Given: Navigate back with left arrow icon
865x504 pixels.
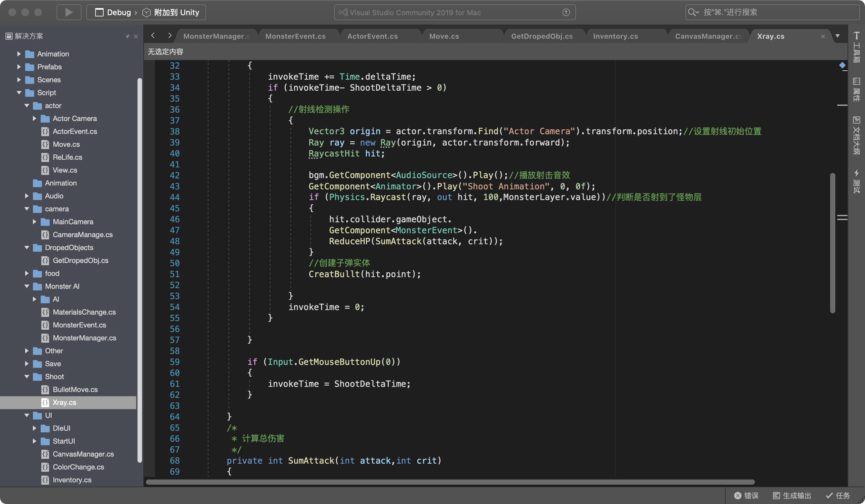Looking at the screenshot, I should pyautogui.click(x=153, y=35).
